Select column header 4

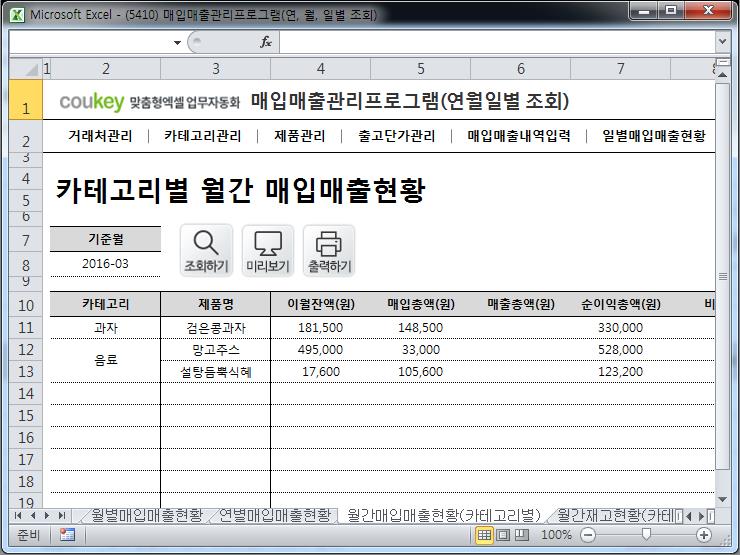point(320,69)
